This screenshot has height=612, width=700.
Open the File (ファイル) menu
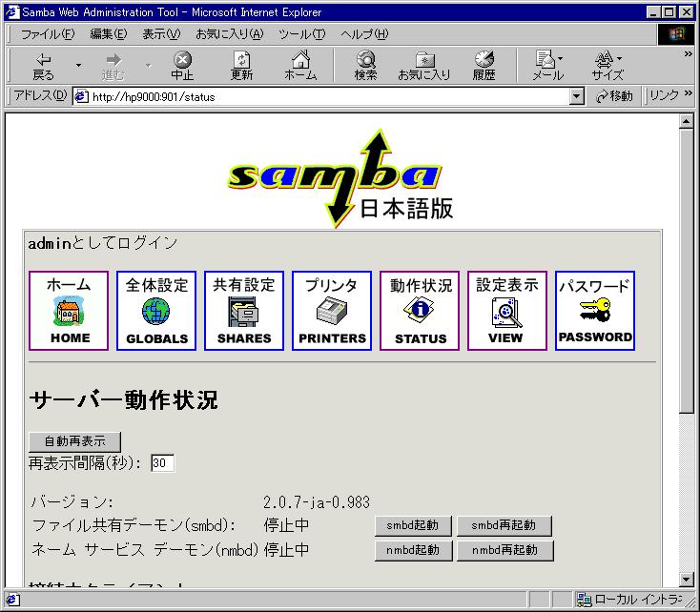coord(48,34)
